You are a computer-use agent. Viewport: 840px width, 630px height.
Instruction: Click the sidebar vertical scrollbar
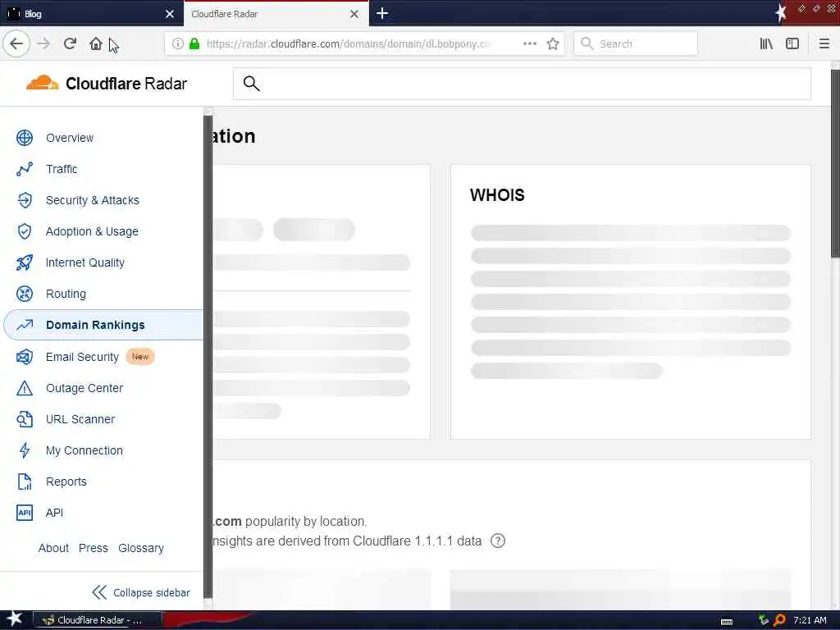point(208,358)
